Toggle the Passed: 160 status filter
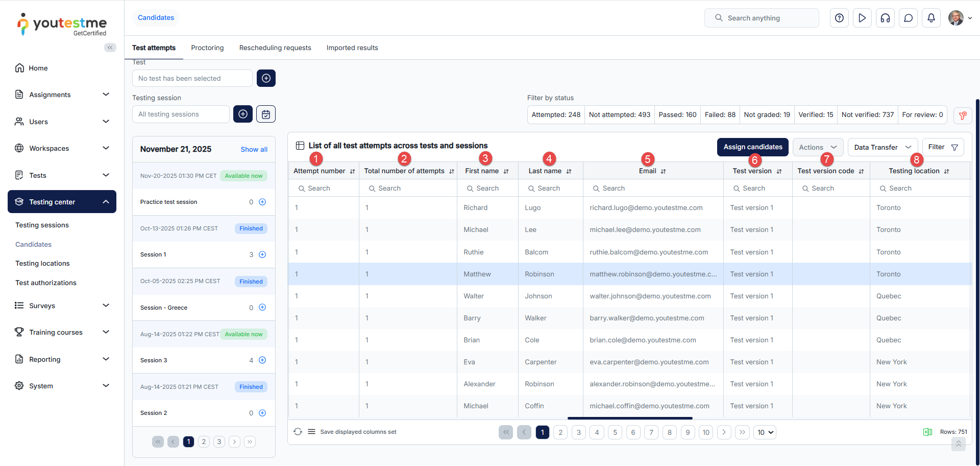The image size is (980, 466). click(677, 114)
